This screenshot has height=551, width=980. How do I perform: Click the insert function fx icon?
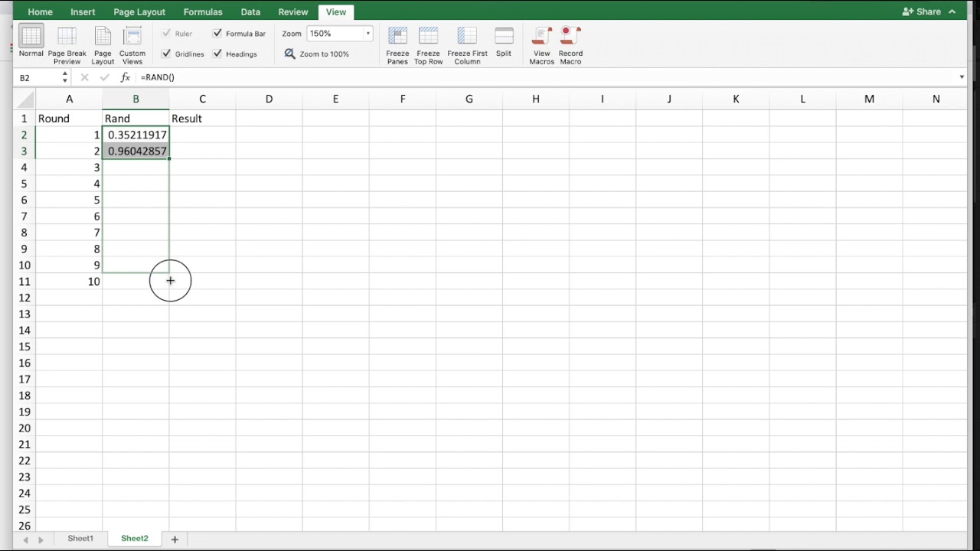[x=126, y=77]
